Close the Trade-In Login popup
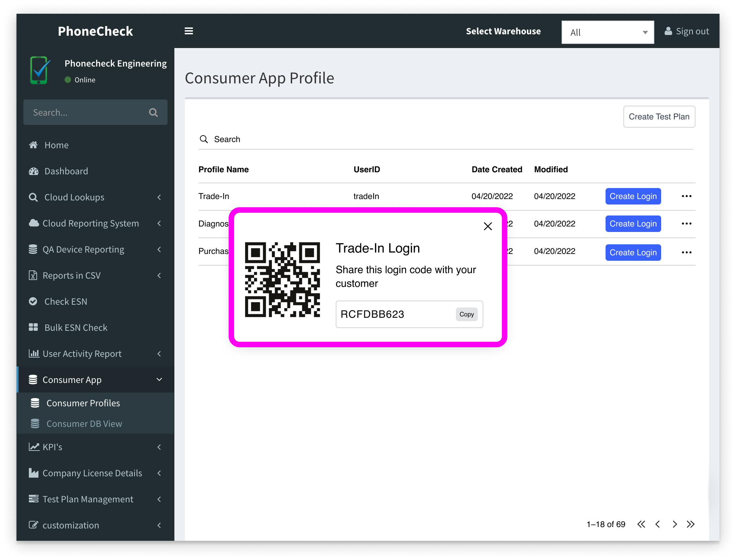Image resolution: width=736 pixels, height=560 pixels. 488,226
